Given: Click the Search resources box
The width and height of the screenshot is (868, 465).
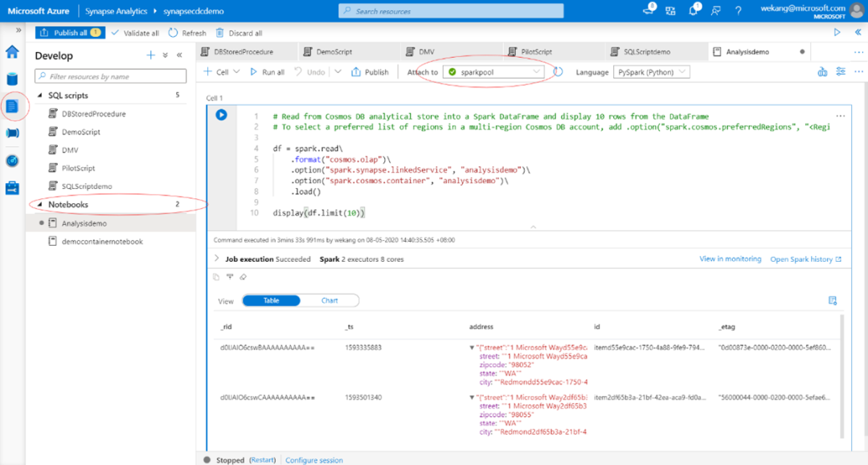Looking at the screenshot, I should click(451, 11).
